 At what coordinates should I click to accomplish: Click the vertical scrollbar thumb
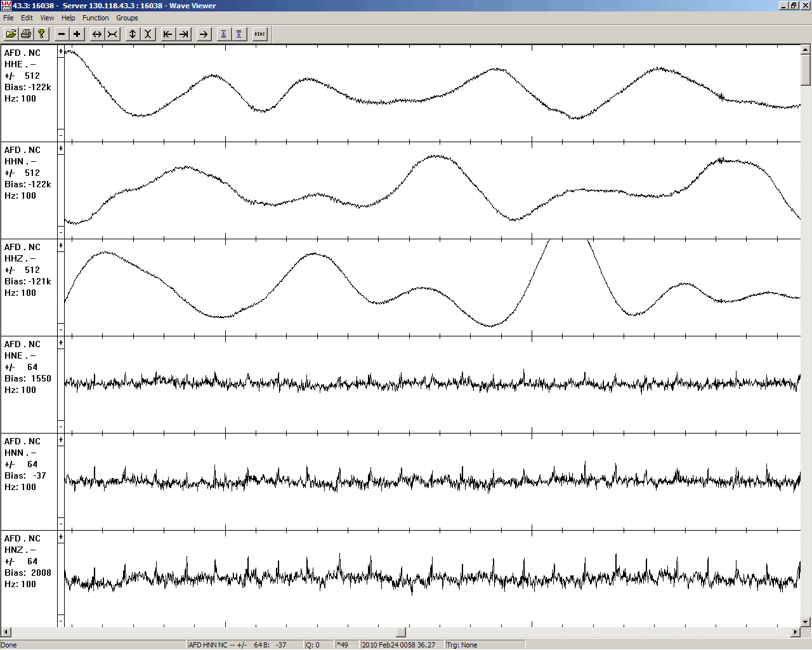pos(806,70)
